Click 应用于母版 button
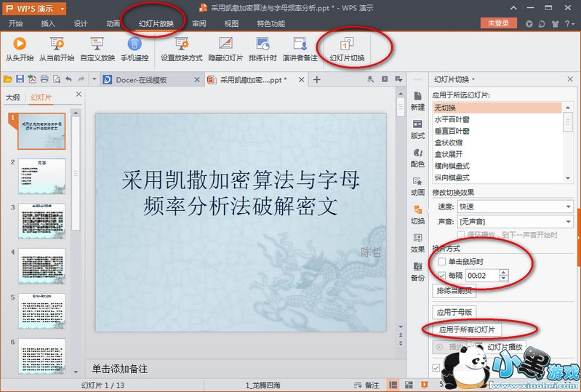The height and width of the screenshot is (392, 581). tap(454, 312)
